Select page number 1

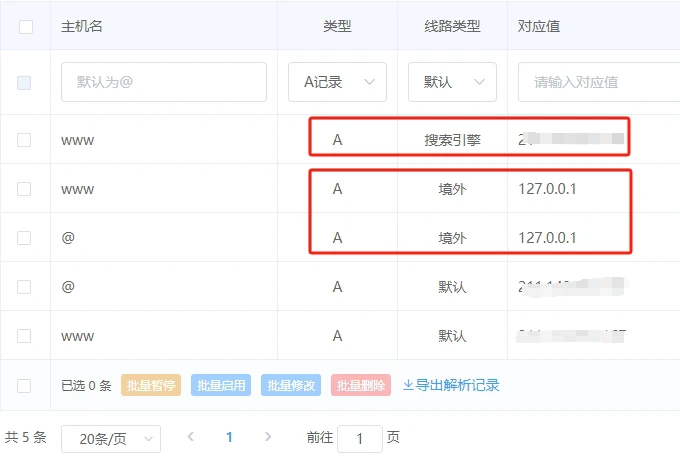(229, 437)
